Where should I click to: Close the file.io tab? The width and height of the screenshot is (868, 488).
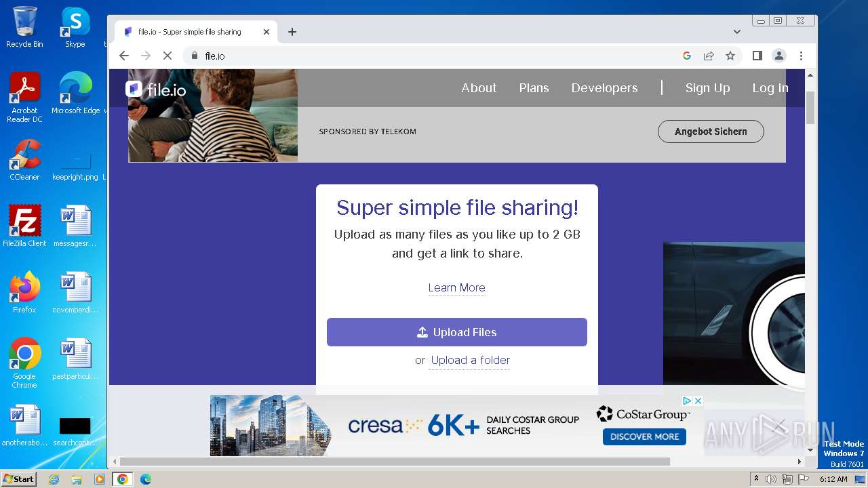click(267, 32)
